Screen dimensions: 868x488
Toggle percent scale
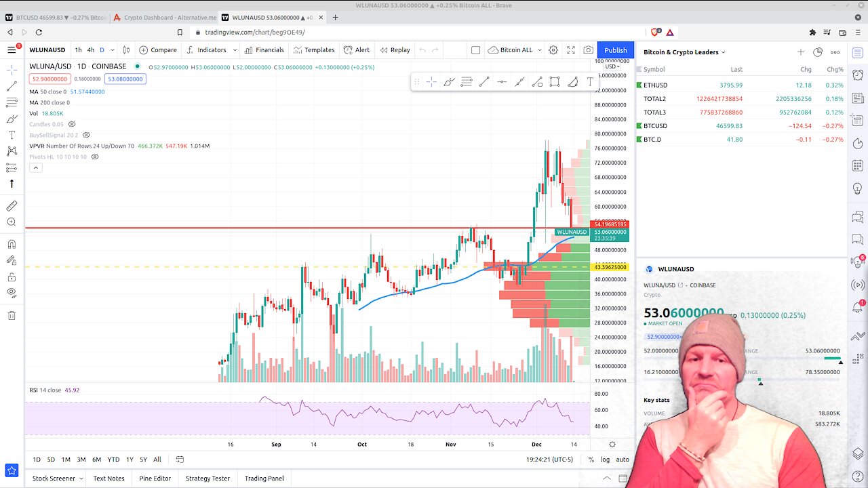[x=591, y=460]
